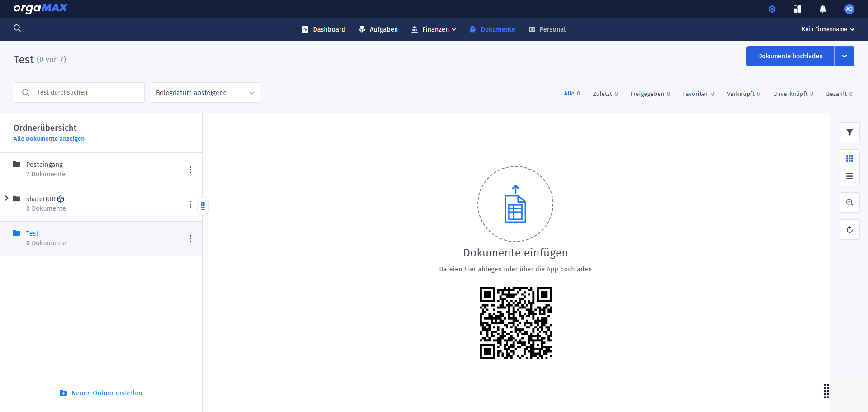Go to Dashboard
This screenshot has height=412, width=868.
pyautogui.click(x=324, y=29)
